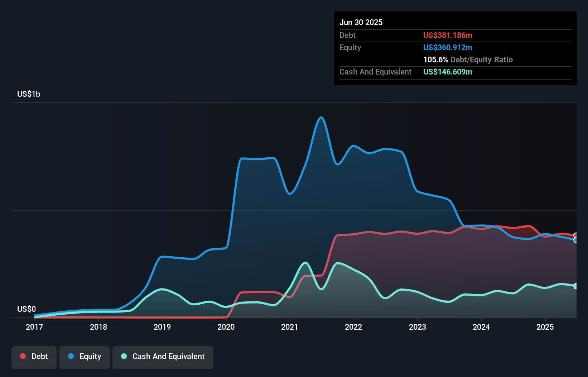Click the 105.6% Debt/Equity Ratio text
588x377 pixels.
point(468,59)
